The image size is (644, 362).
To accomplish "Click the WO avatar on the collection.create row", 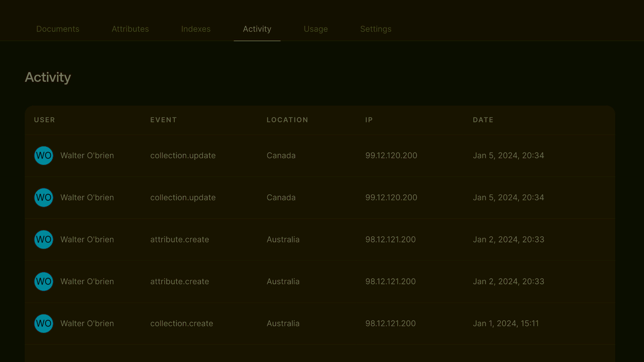I will pos(43,323).
